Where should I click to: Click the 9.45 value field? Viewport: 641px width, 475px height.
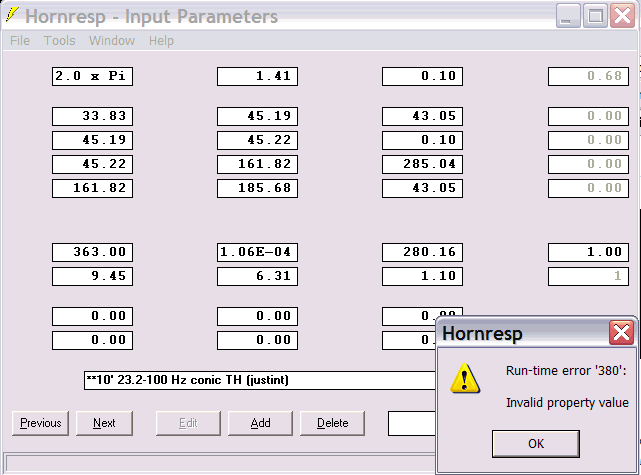(92, 276)
